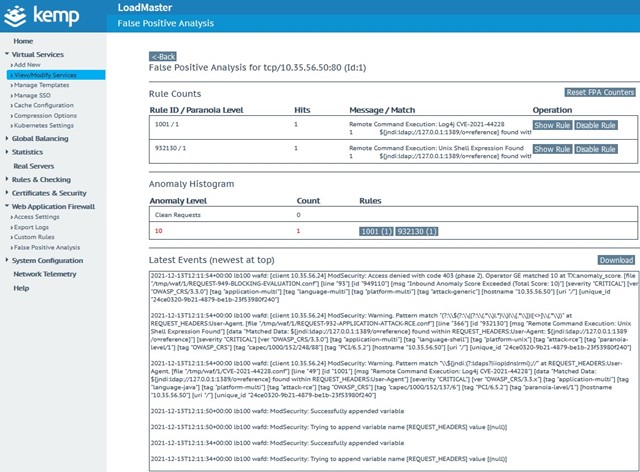The height and width of the screenshot is (472, 640).
Task: Open Real Servers page
Action: pos(34,166)
